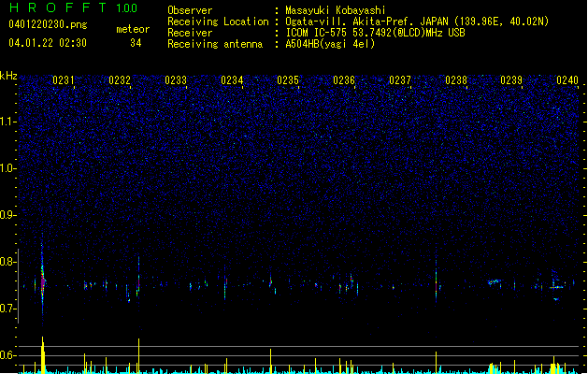Click the HROFFT 1.0.0 title text

[x=73, y=7]
